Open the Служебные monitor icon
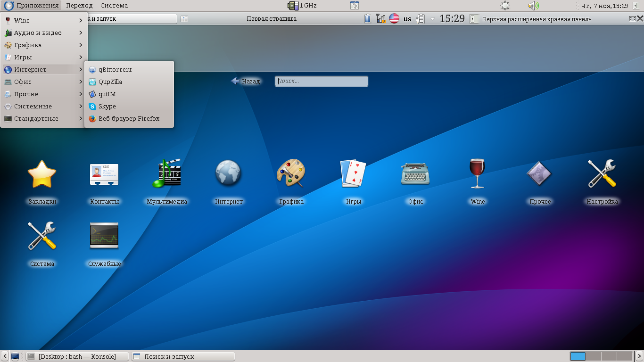Screen dimensions: 644x362 (x=104, y=235)
